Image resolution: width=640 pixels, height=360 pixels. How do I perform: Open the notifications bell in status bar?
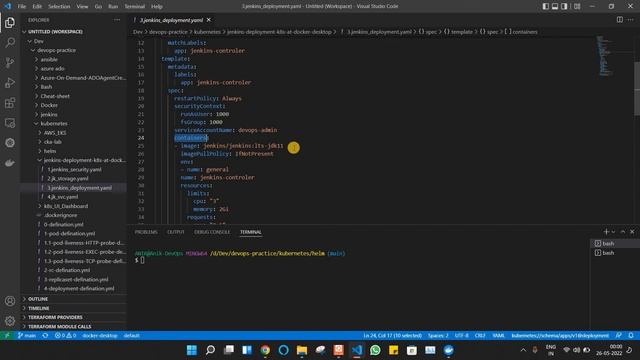click(631, 336)
